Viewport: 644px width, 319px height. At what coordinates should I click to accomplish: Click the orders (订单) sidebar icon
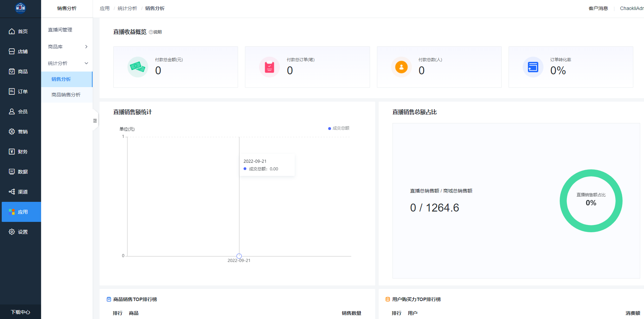click(x=12, y=92)
